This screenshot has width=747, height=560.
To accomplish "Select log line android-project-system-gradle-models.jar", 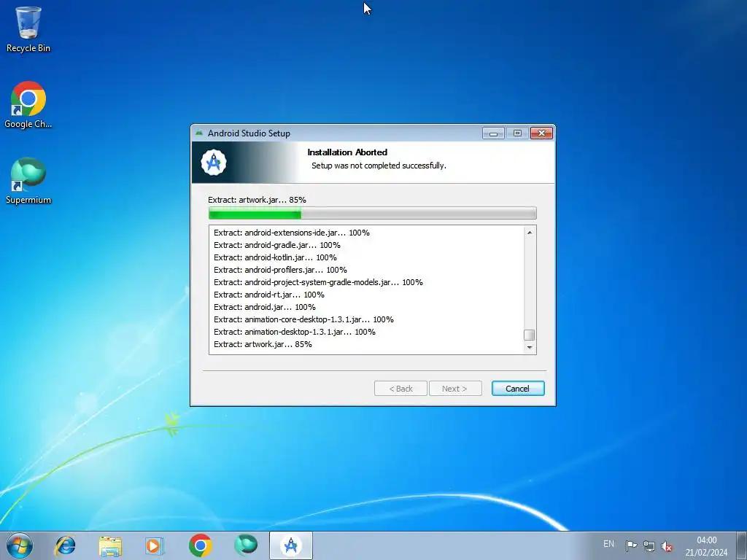I will pos(318,282).
